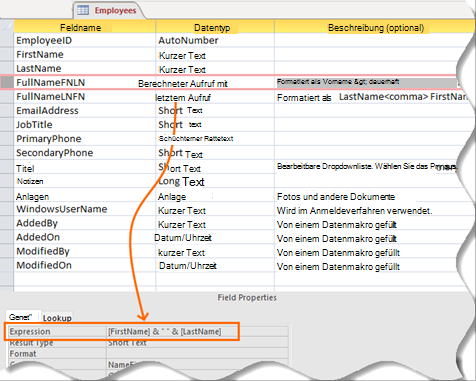Open the AutoNumber data type for EmployeeID
The width and height of the screenshot is (476, 381).
point(215,40)
